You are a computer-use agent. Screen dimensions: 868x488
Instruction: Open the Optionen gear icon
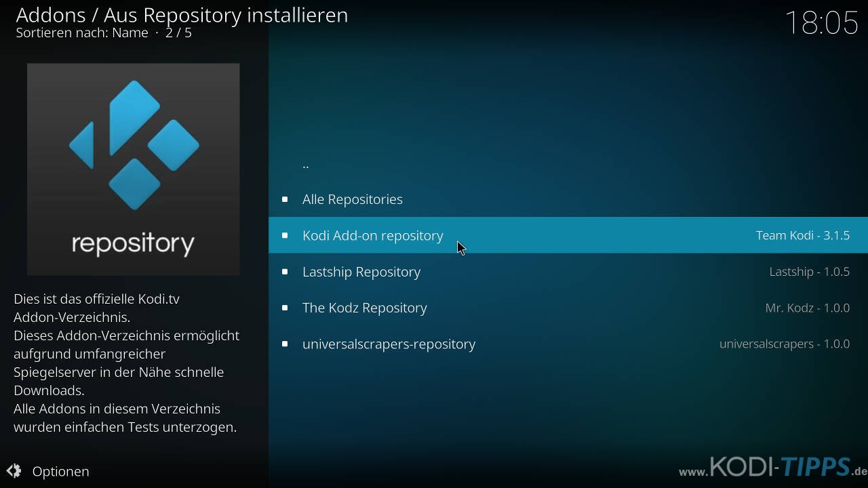[14, 471]
